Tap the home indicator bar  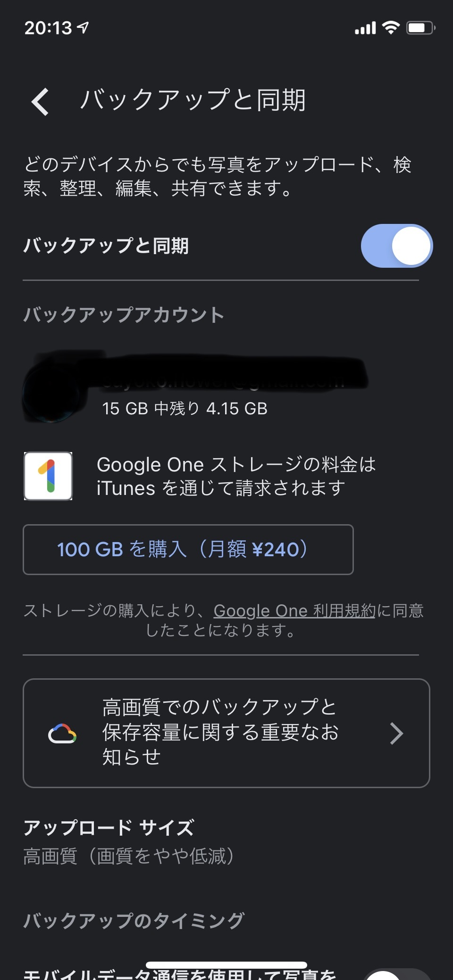coord(226,965)
